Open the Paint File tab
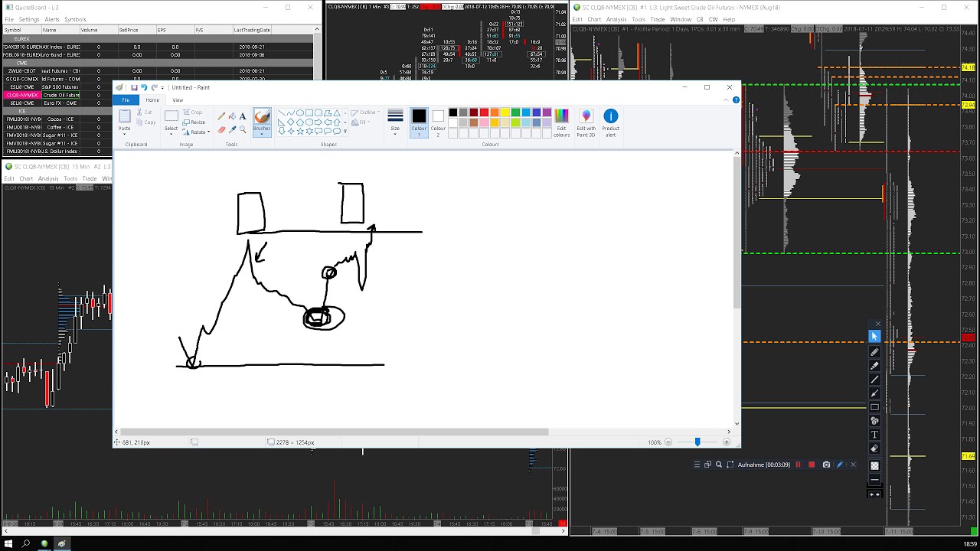The image size is (980, 551). click(126, 100)
